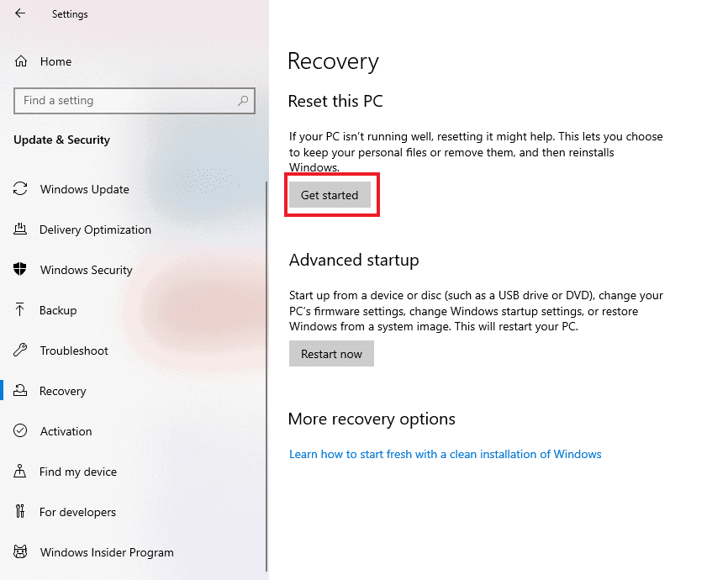The height and width of the screenshot is (580, 728).
Task: Click the Windows Security shield icon
Action: 20,270
